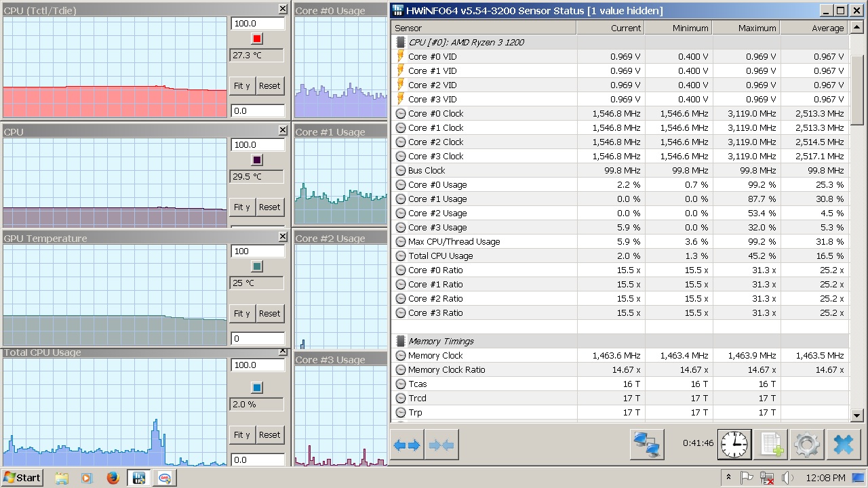Viewport: 868px width, 488px height.
Task: Click the volume speaker tray icon
Action: click(x=787, y=478)
